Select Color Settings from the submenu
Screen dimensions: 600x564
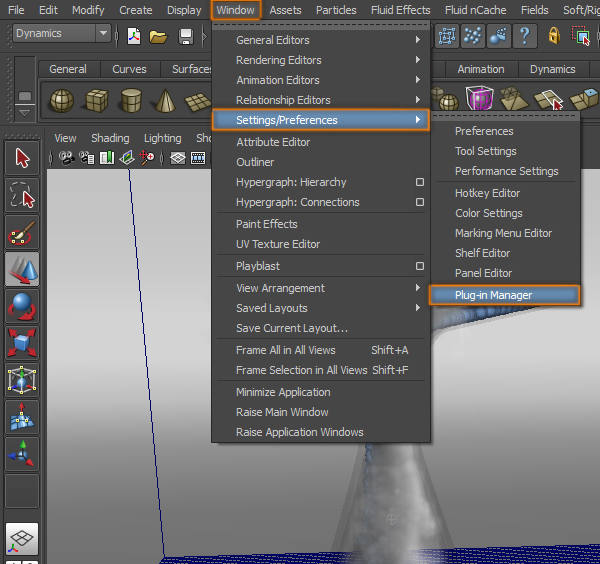[488, 213]
